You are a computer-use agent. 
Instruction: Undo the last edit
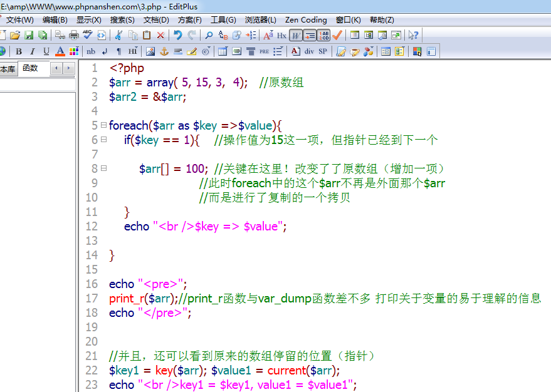point(178,35)
